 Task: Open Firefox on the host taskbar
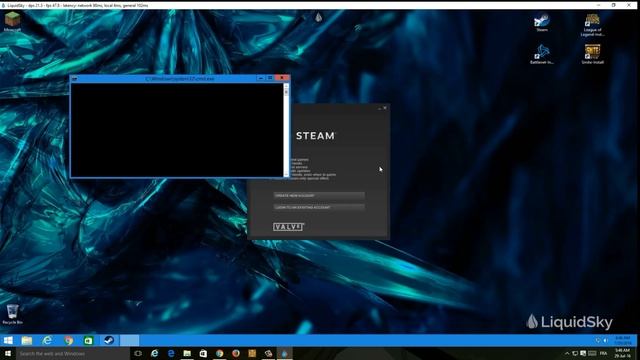click(236, 353)
